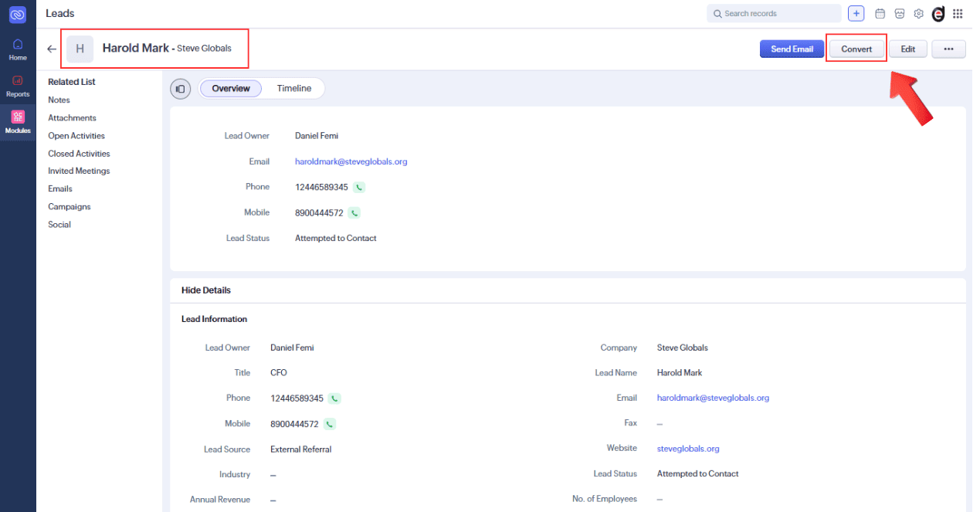Open Settings via the gear icon
The width and height of the screenshot is (980, 512).
918,13
